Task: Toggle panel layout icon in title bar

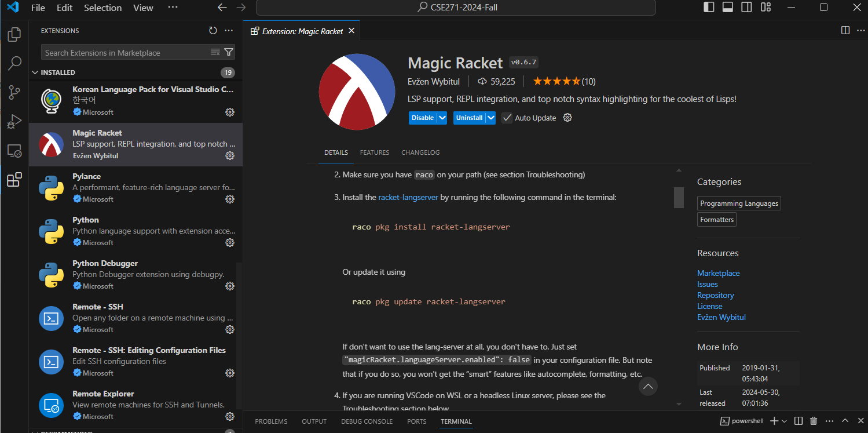Action: point(728,8)
